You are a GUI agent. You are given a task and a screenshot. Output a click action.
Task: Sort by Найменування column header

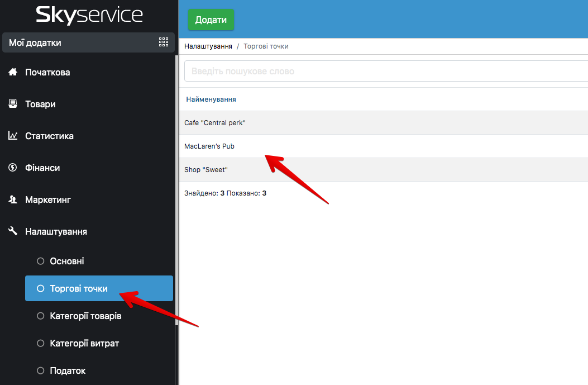tap(211, 99)
